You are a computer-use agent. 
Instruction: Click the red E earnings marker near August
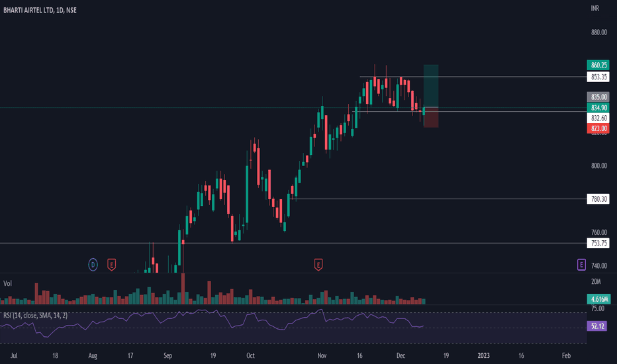(x=111, y=265)
